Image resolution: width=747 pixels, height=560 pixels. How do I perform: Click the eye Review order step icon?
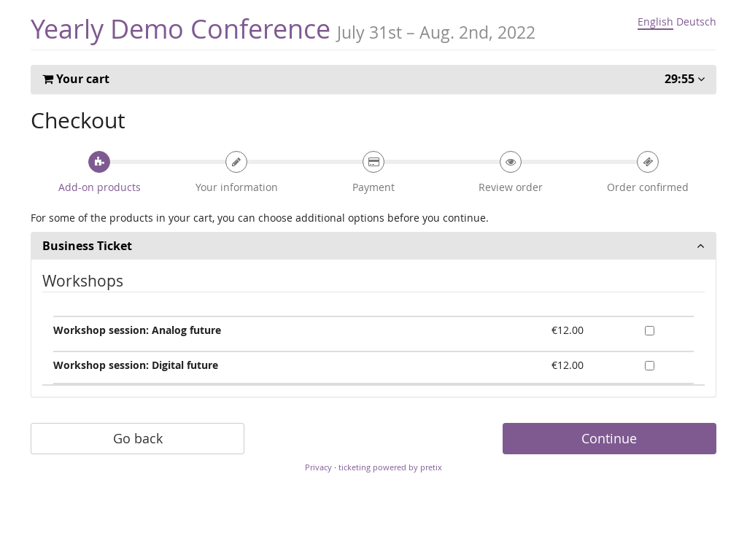(x=511, y=162)
